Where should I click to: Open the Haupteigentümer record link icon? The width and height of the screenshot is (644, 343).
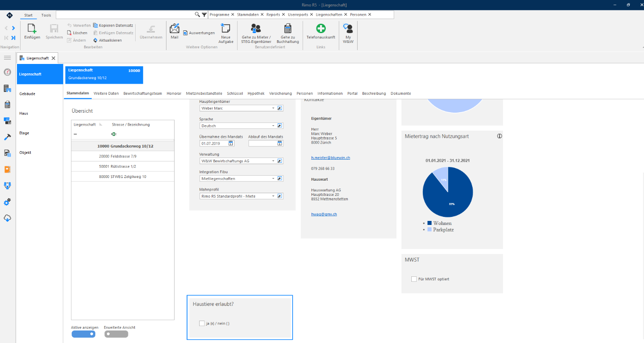pos(280,108)
